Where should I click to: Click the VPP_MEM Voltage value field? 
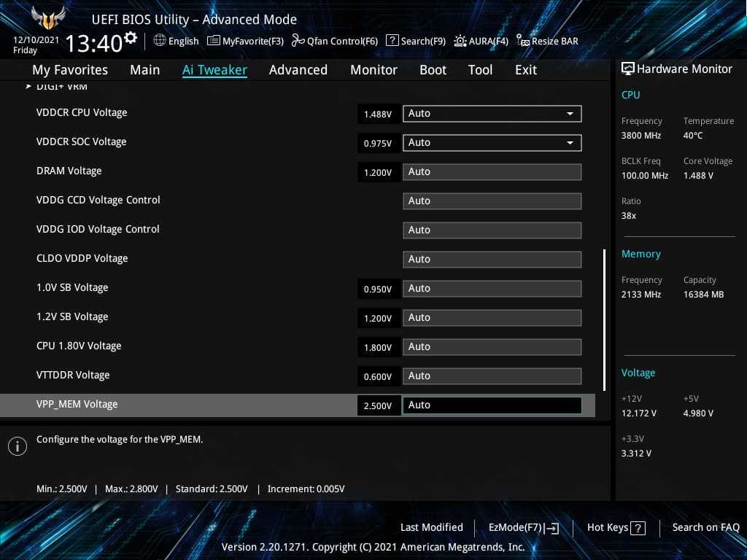(492, 405)
